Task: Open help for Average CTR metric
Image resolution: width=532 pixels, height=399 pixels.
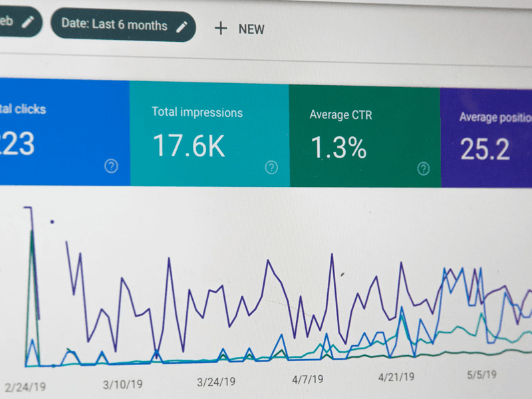Action: [422, 169]
